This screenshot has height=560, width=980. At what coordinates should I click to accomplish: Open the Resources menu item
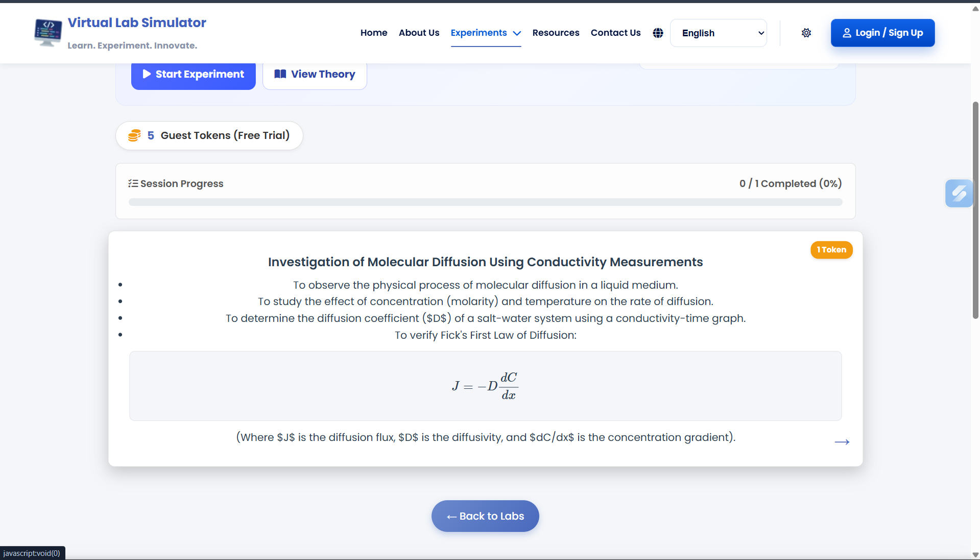[x=556, y=33]
